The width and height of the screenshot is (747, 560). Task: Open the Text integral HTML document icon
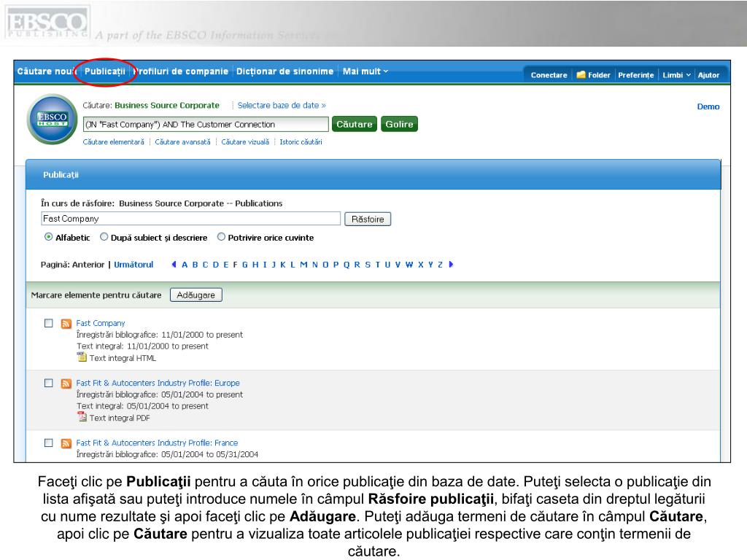[82, 357]
